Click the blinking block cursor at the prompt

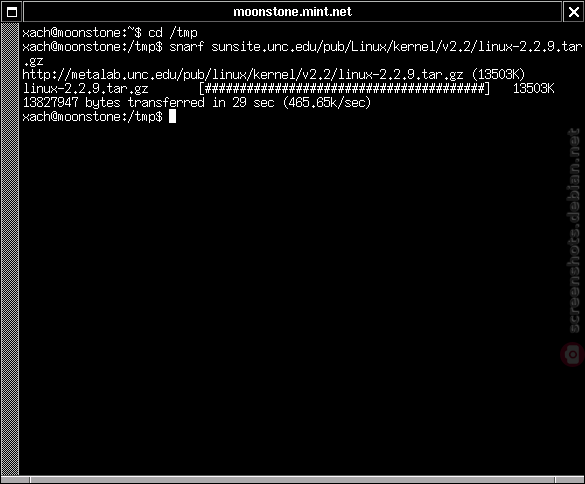click(x=172, y=116)
